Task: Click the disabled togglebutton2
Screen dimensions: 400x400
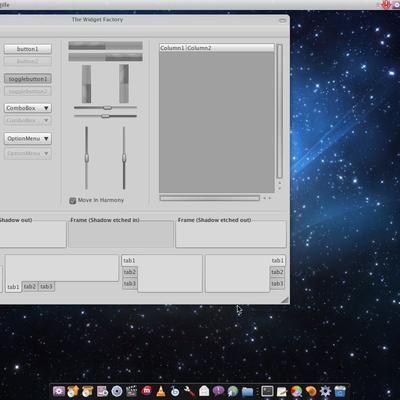Action: 28,91
